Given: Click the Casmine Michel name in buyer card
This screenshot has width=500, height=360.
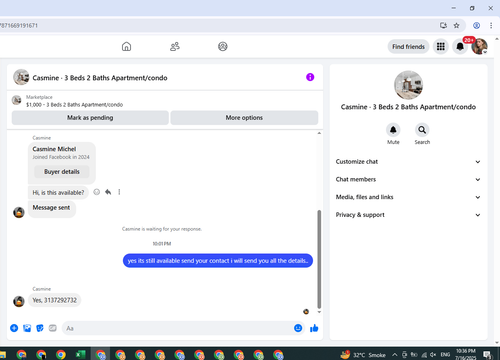Looking at the screenshot, I should pyautogui.click(x=54, y=149).
